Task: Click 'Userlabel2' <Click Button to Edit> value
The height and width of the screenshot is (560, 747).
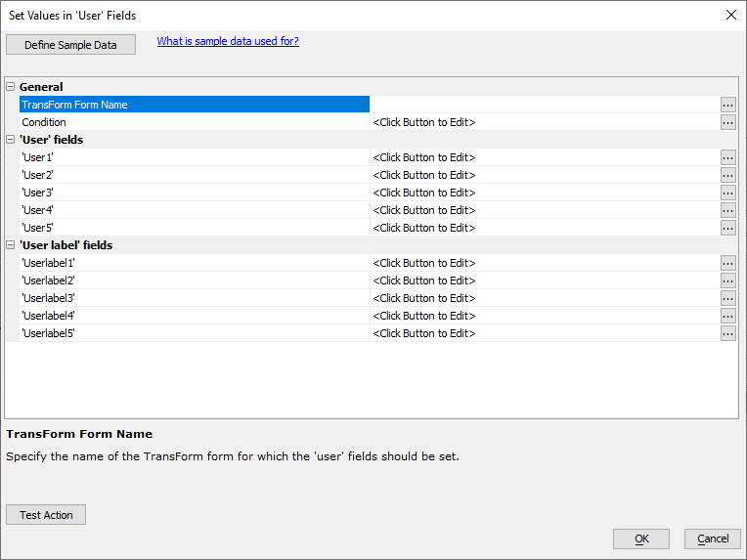Action: tap(424, 280)
